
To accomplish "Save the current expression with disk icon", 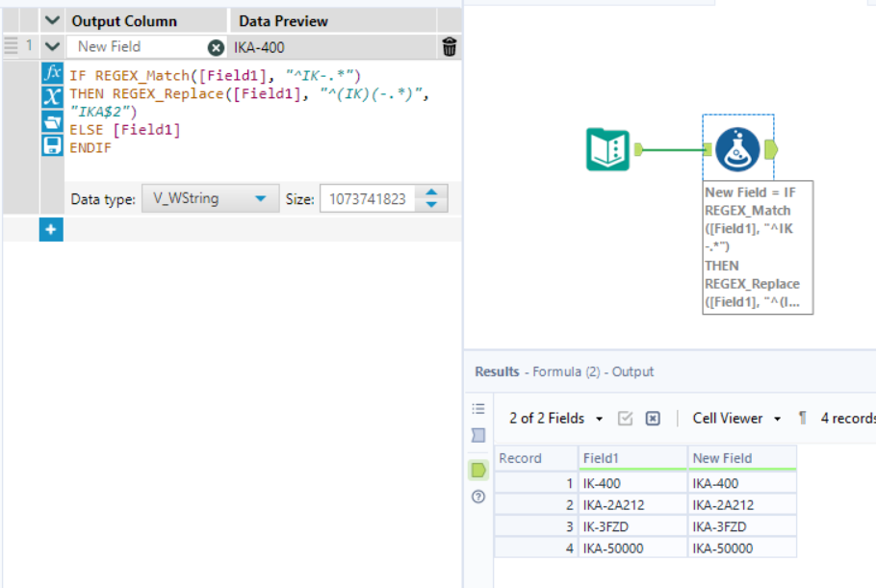I will pos(52,144).
